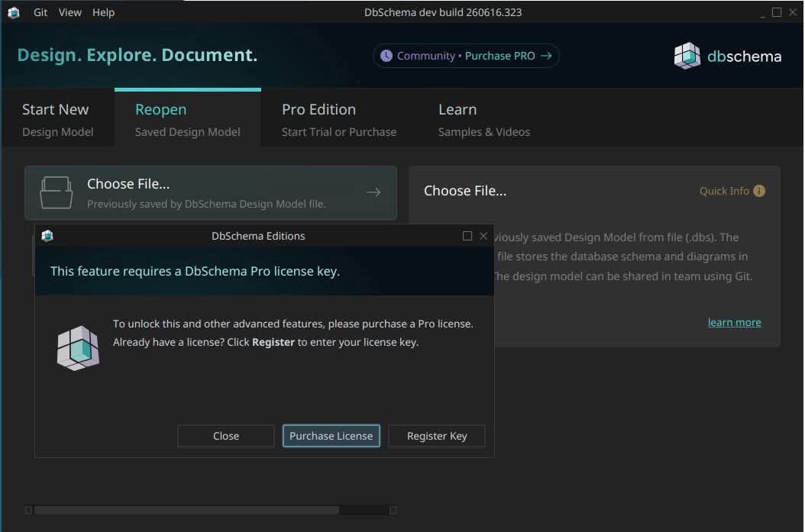This screenshot has height=532, width=805.
Task: Click the Community Purchase PRO badge
Action: pos(466,56)
